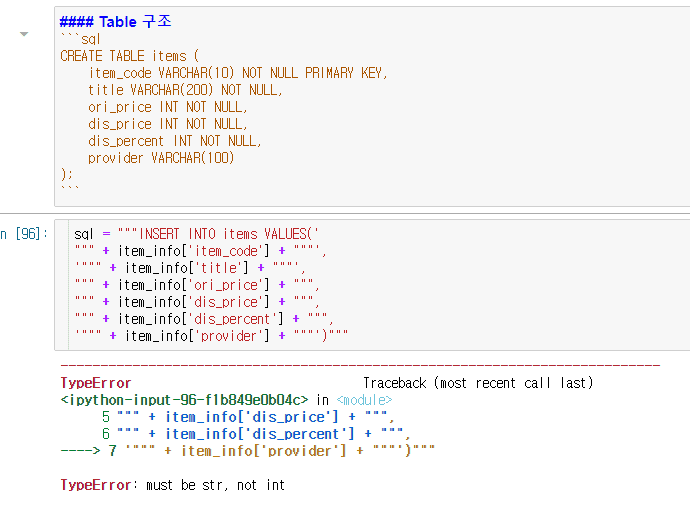Click the '#### Table 구조' heading text
This screenshot has width=690, height=507.
115,22
